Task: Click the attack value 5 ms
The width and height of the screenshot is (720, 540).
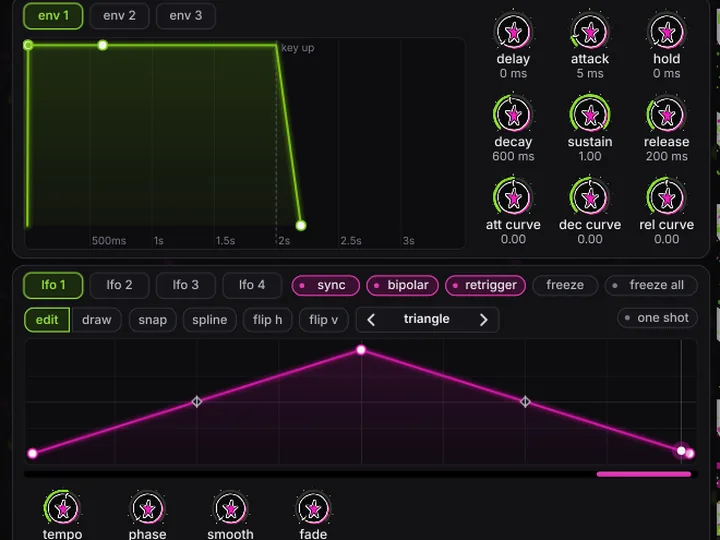Action: [590, 73]
